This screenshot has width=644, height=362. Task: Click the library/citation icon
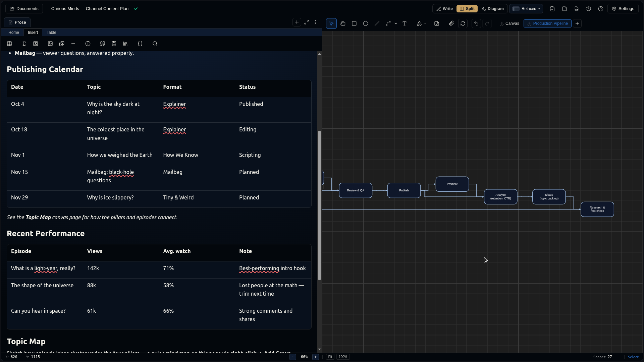pyautogui.click(x=125, y=44)
